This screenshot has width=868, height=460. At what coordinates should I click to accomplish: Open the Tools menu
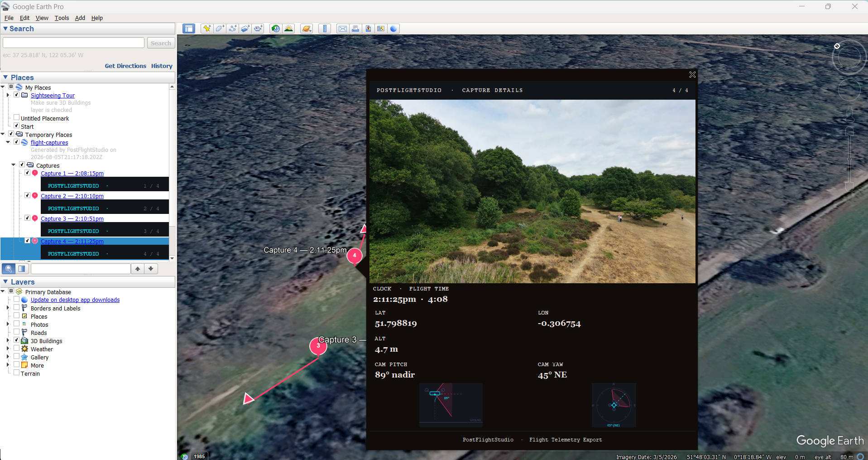pos(62,18)
